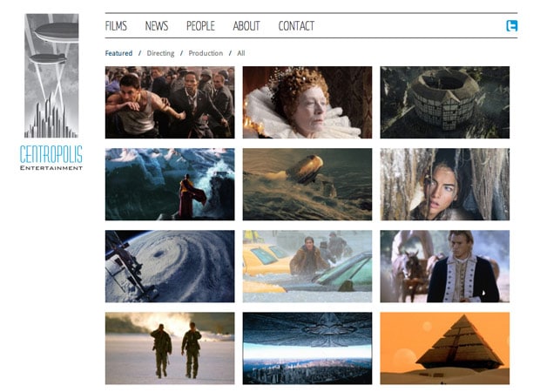Click the Centropolis Entertainment text logo
This screenshot has width=540, height=392.
[x=51, y=158]
